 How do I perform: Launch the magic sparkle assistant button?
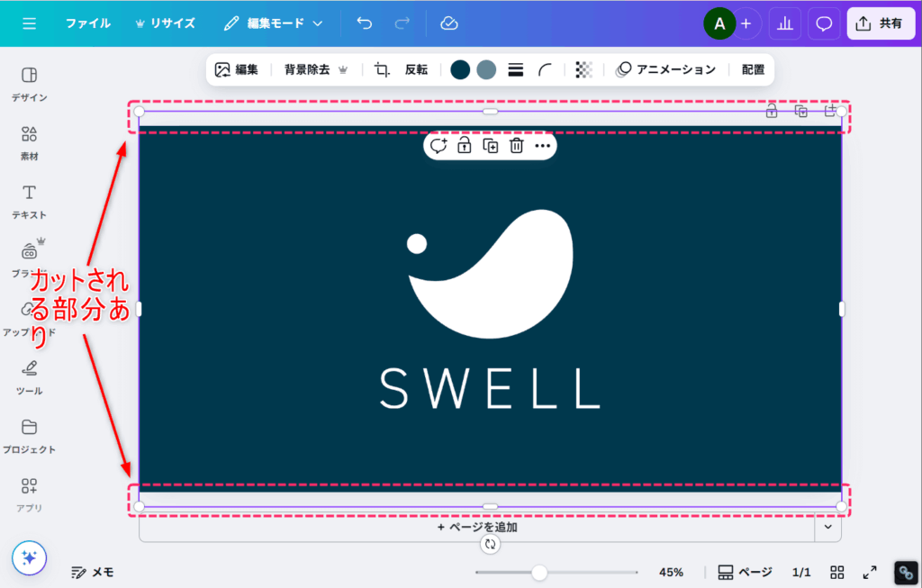coord(30,558)
